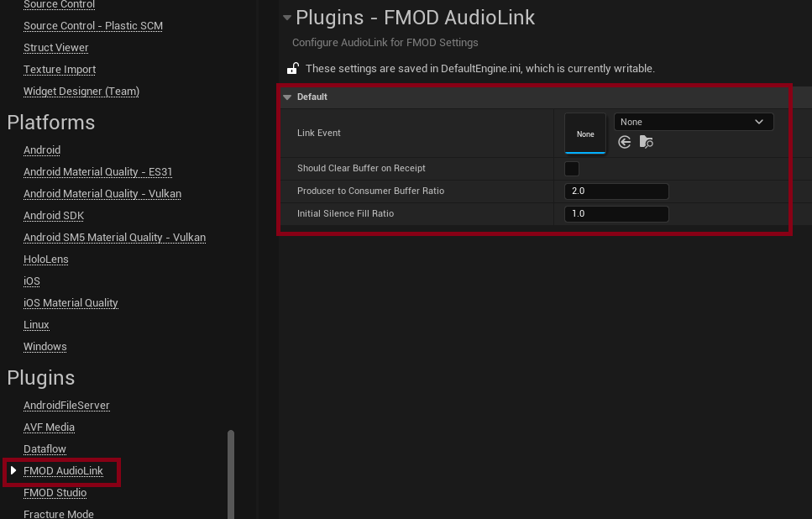Click the Plugins - FMOD AudioLink disclosure triangle
812x519 pixels.
286,17
